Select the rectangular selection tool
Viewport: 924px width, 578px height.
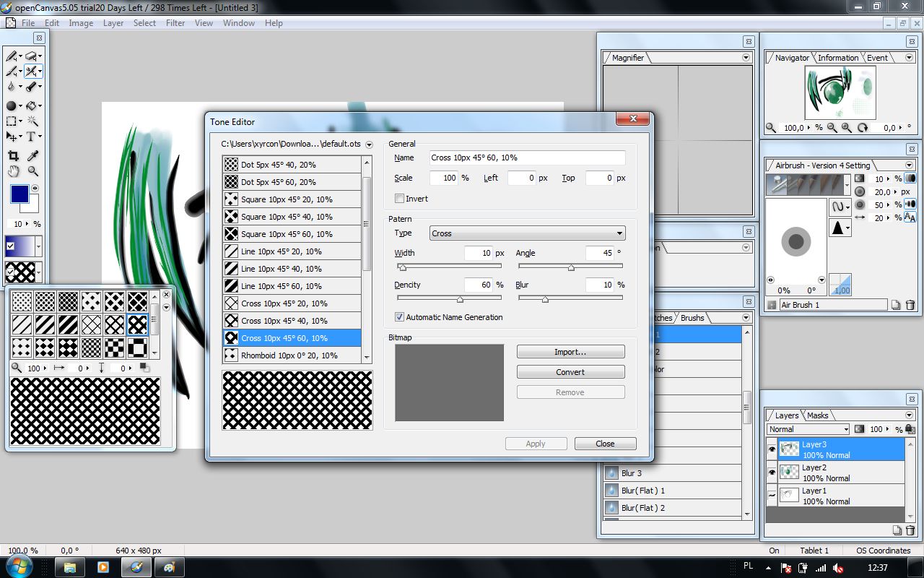click(x=12, y=121)
